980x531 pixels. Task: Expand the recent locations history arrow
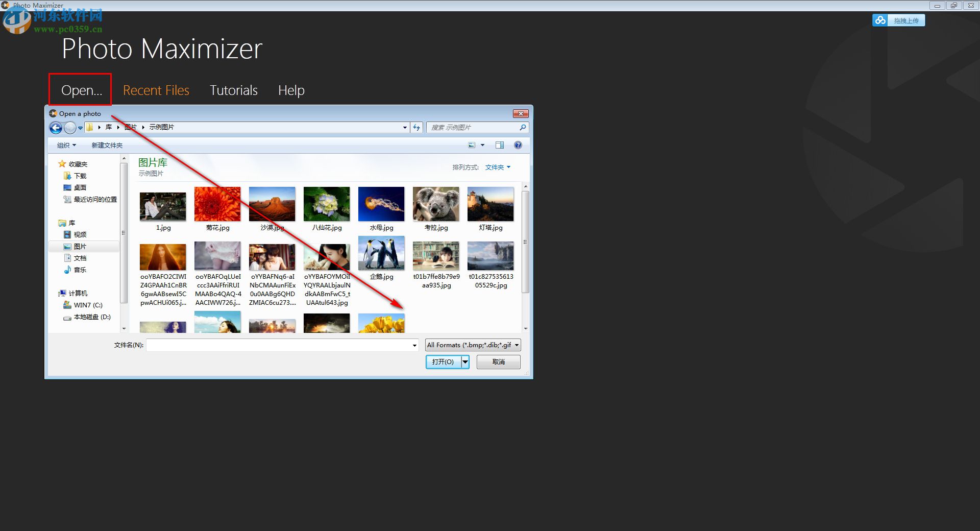[80, 128]
